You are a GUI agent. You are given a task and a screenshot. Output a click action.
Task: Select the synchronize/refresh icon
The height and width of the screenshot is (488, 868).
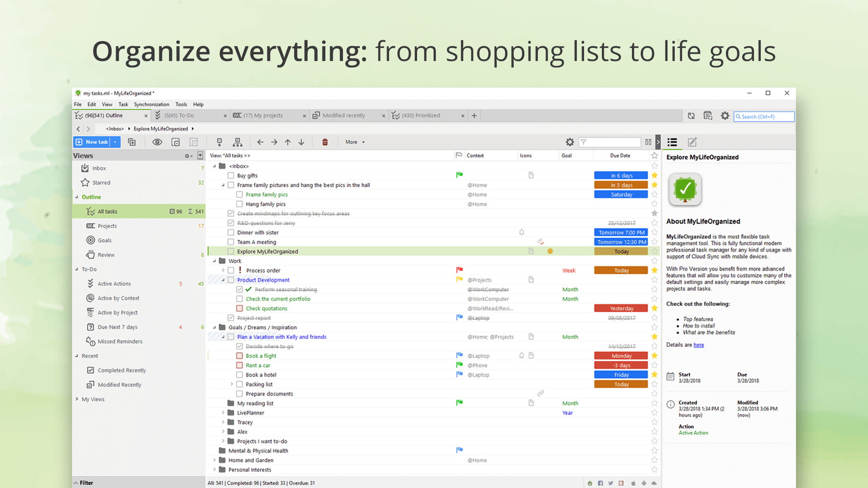691,116
